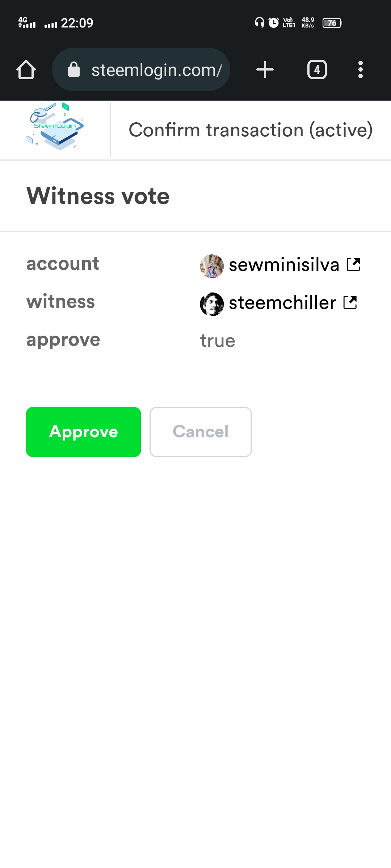Open the tab switcher showing 4 tabs
This screenshot has height=868, width=391.
tap(317, 69)
